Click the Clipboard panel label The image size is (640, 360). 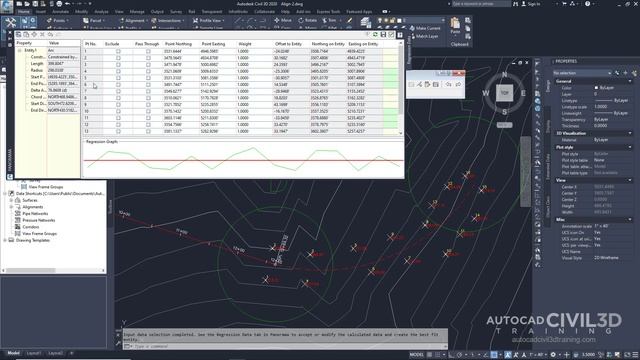pyautogui.click(x=460, y=44)
